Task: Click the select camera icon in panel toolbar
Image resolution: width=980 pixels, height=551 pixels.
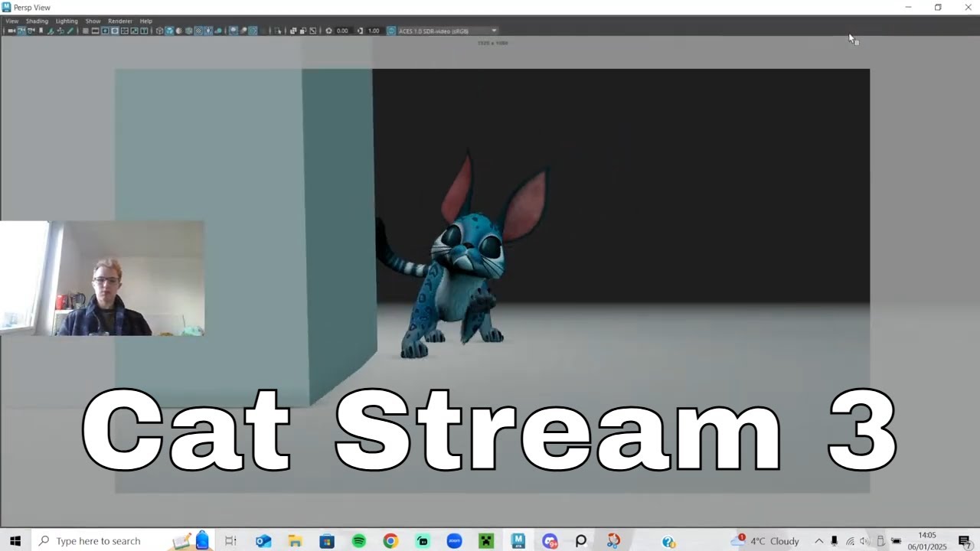Action: [11, 31]
